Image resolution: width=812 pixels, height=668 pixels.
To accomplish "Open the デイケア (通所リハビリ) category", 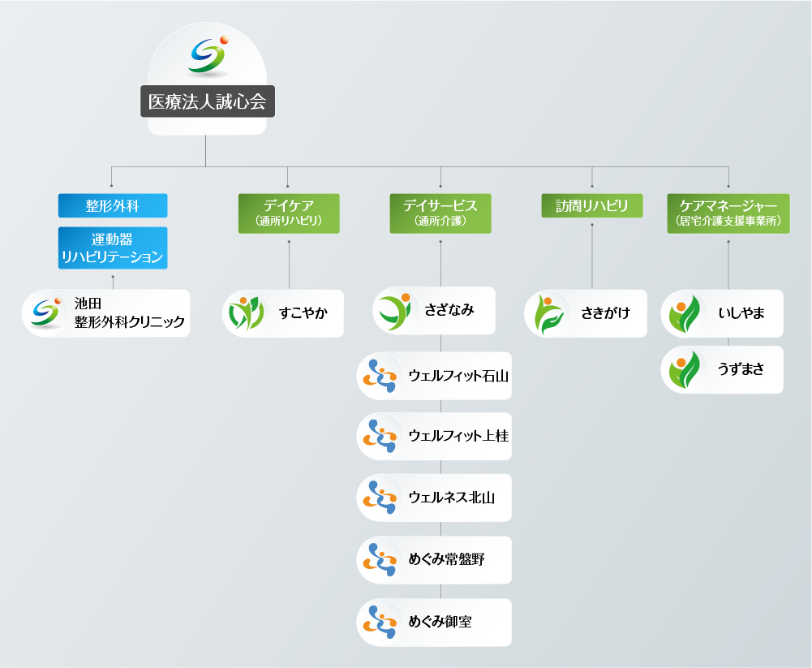I will pyautogui.click(x=289, y=213).
